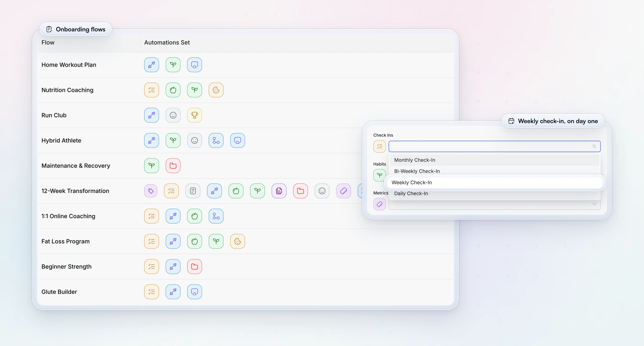The width and height of the screenshot is (644, 346).
Task: Click the apple nutrition icon in Nutrition Coaching row
Action: 173,90
